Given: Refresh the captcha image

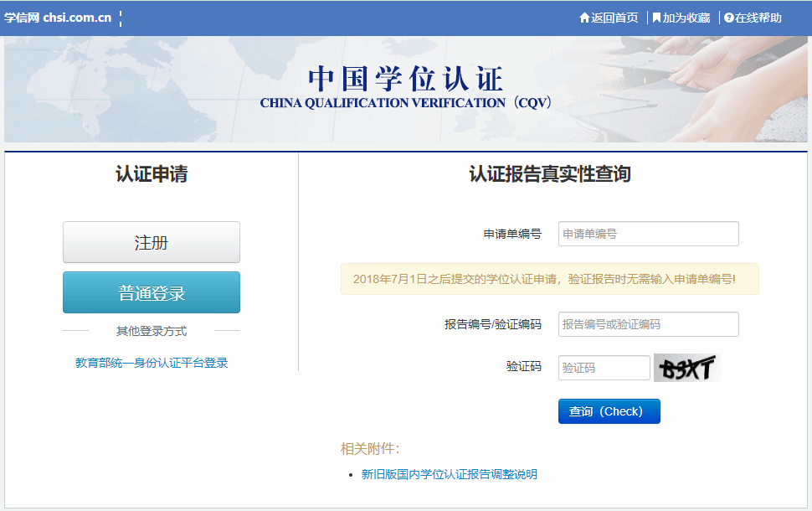Looking at the screenshot, I should coord(686,368).
